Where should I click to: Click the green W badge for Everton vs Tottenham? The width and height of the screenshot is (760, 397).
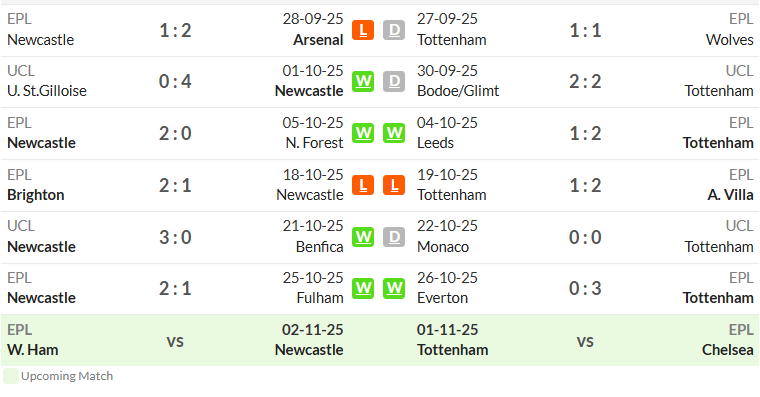(x=394, y=288)
